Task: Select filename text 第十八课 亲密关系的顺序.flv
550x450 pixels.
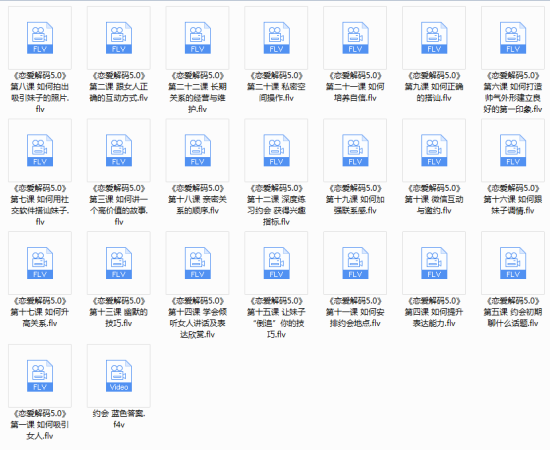Action: click(198, 199)
